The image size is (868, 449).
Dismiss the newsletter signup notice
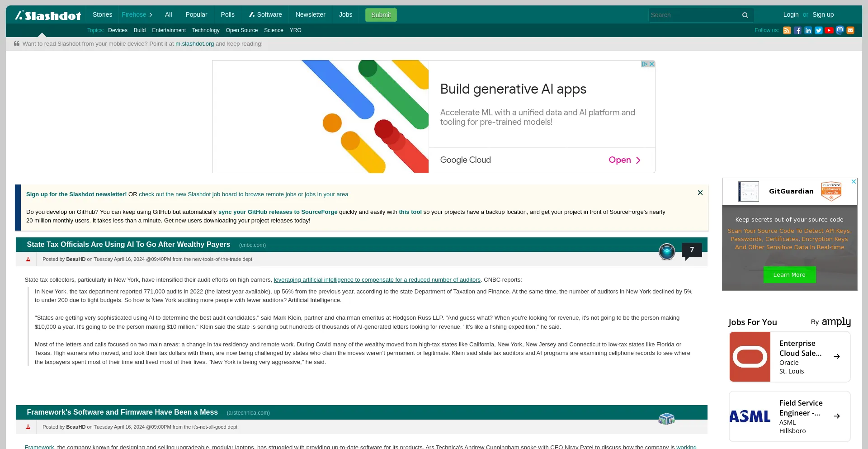tap(700, 193)
